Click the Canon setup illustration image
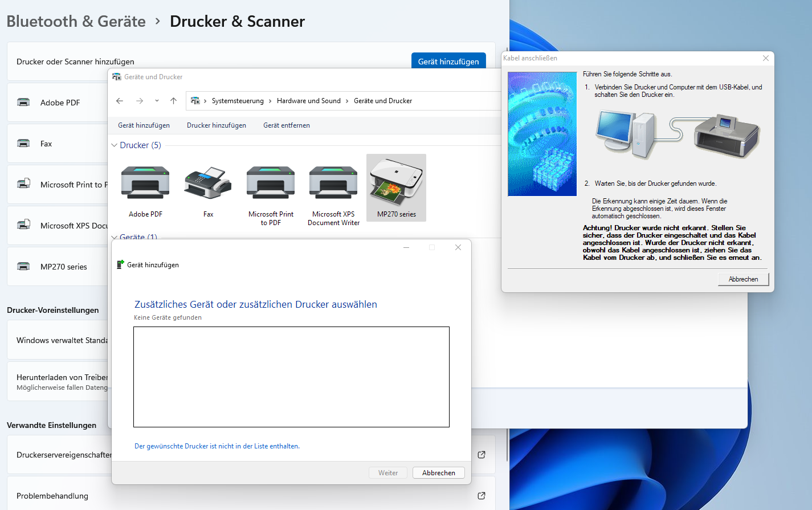 [542, 134]
